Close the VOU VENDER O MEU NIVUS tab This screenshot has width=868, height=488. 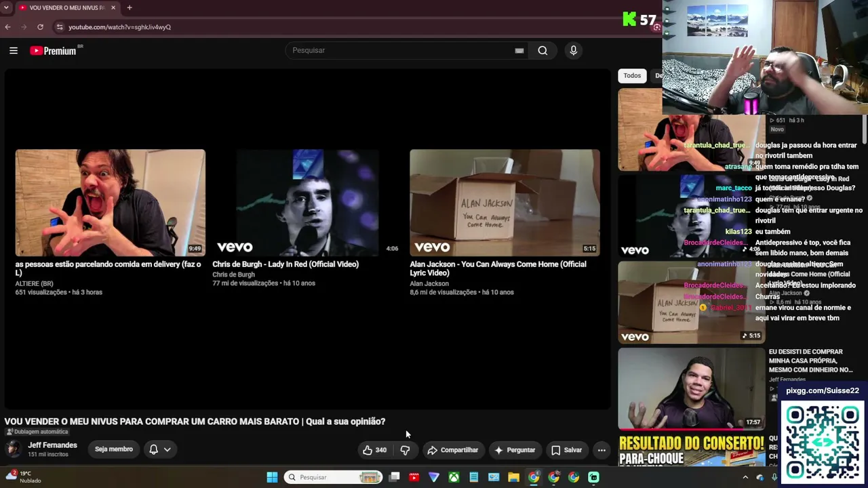coord(113,7)
